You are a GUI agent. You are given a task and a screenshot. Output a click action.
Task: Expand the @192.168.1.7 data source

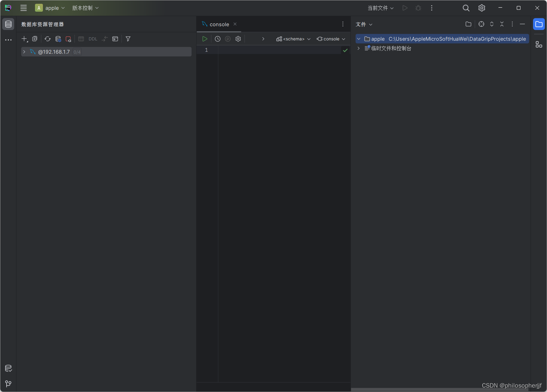point(24,52)
